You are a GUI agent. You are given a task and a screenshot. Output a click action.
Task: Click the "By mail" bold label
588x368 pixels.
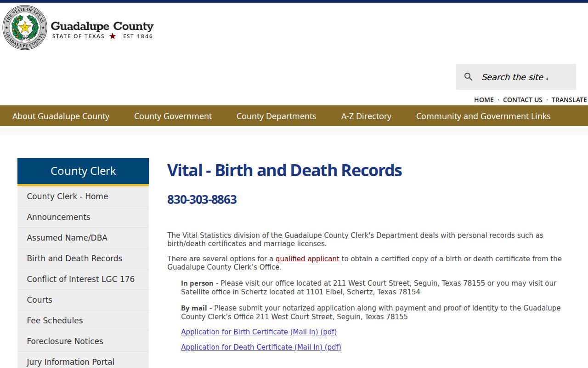click(x=194, y=308)
